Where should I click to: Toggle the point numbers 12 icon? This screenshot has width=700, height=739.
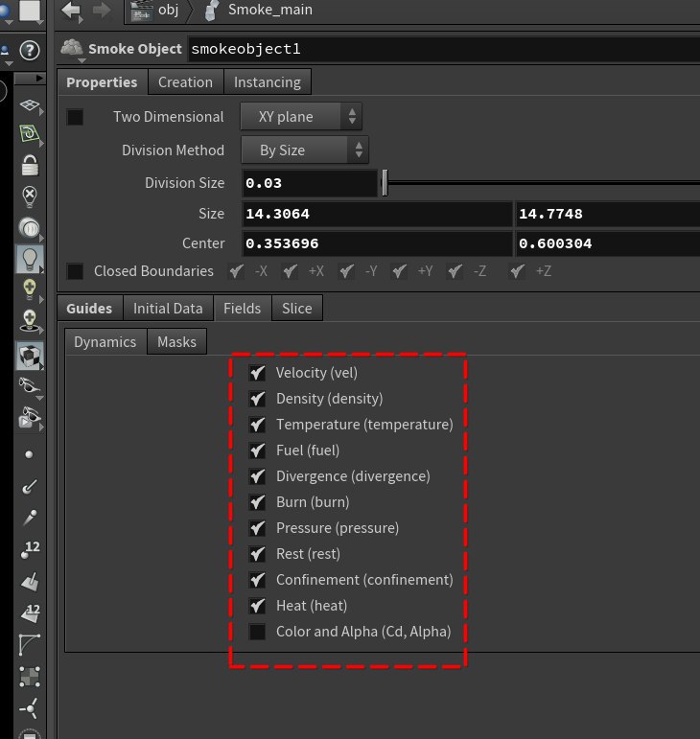31,549
